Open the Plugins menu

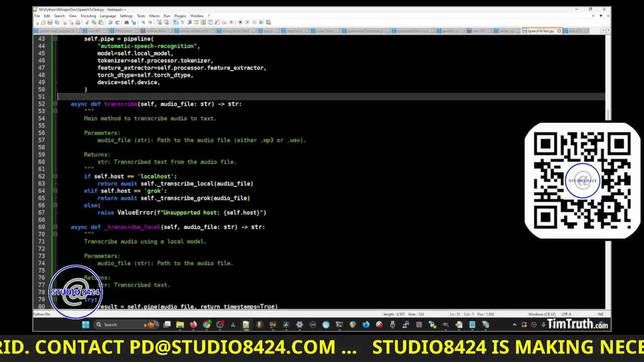coord(180,16)
